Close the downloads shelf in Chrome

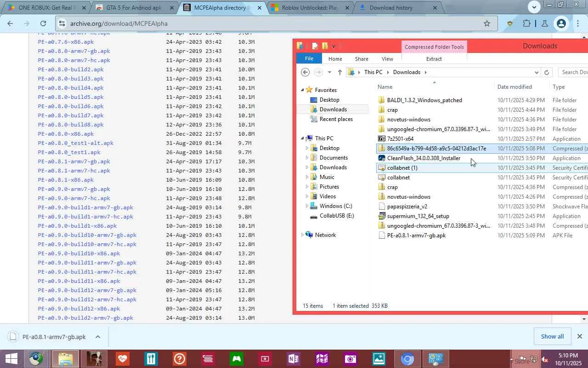pyautogui.click(x=580, y=336)
